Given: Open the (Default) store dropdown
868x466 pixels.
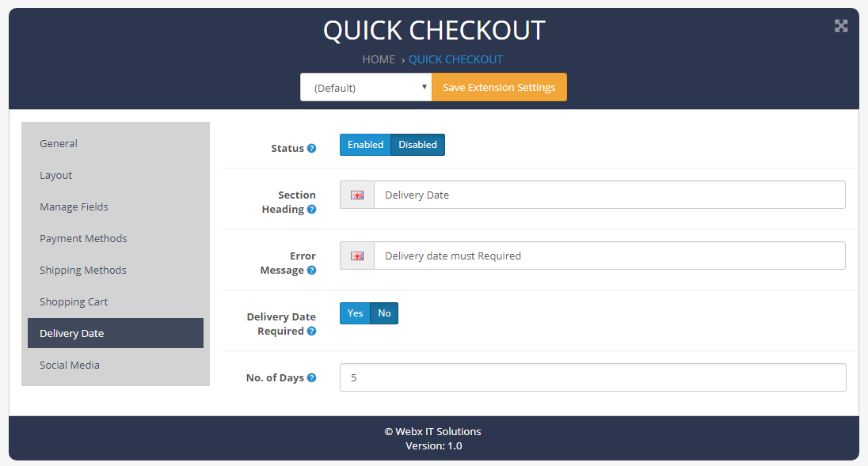Looking at the screenshot, I should (366, 87).
